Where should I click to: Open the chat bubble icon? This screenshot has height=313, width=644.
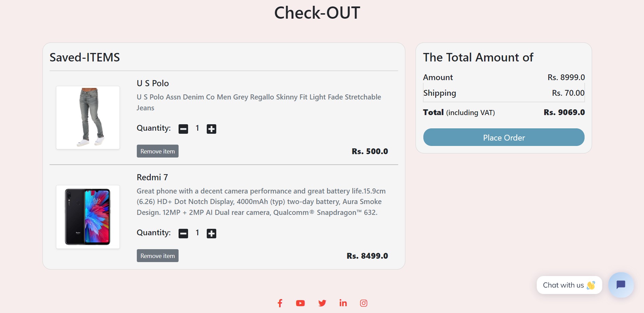click(x=621, y=285)
